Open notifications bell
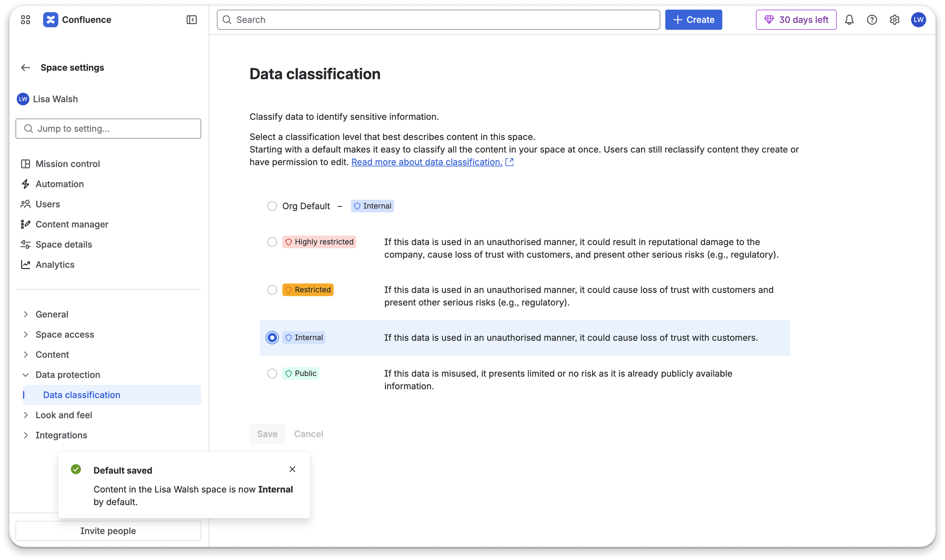The image size is (945, 560). [850, 20]
